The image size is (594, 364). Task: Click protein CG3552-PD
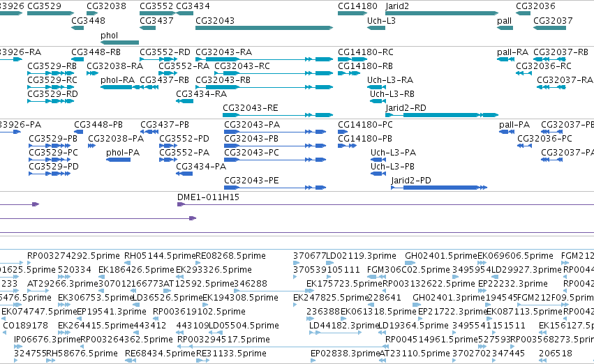pyautogui.click(x=184, y=139)
